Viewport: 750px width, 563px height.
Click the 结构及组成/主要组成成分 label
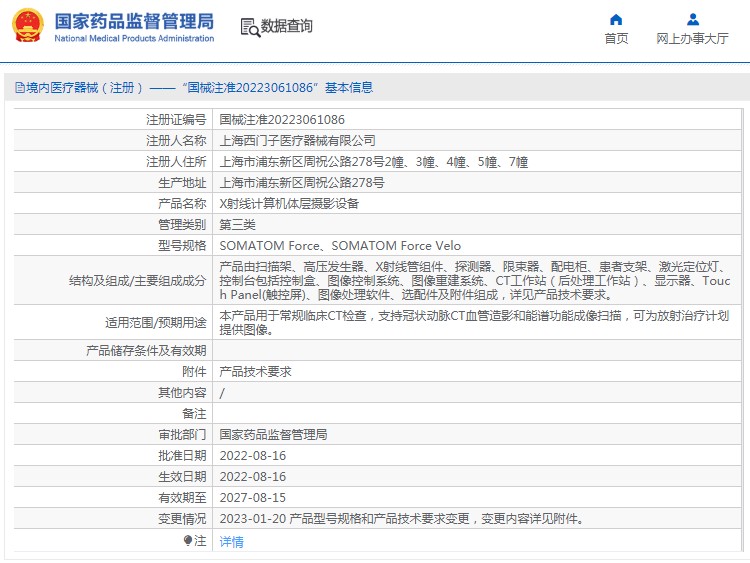[137, 280]
